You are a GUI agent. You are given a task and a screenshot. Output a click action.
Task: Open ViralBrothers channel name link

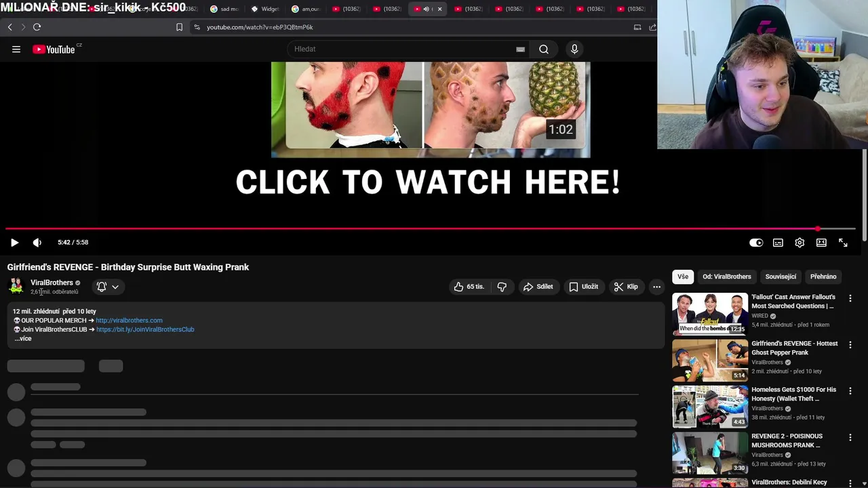(52, 283)
